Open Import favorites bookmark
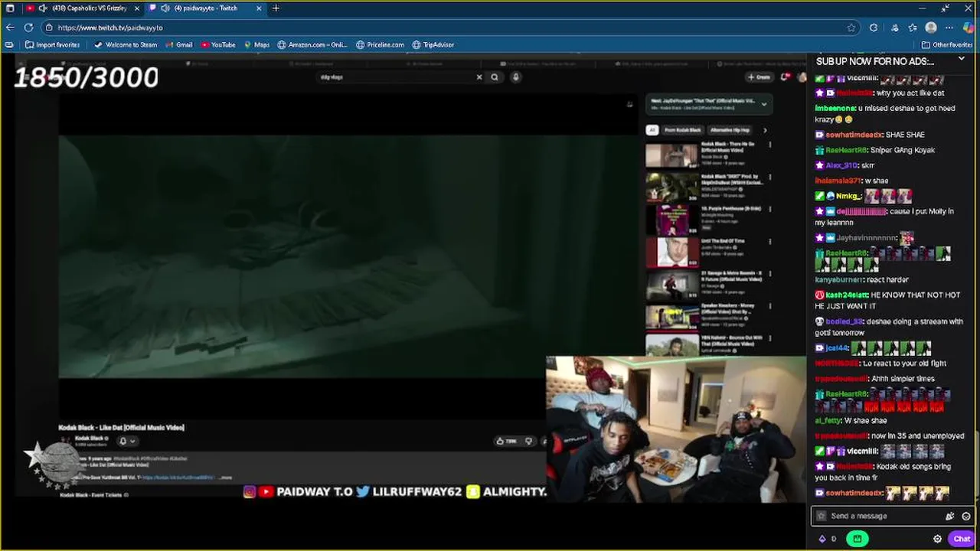Image resolution: width=980 pixels, height=551 pixels. tap(52, 45)
